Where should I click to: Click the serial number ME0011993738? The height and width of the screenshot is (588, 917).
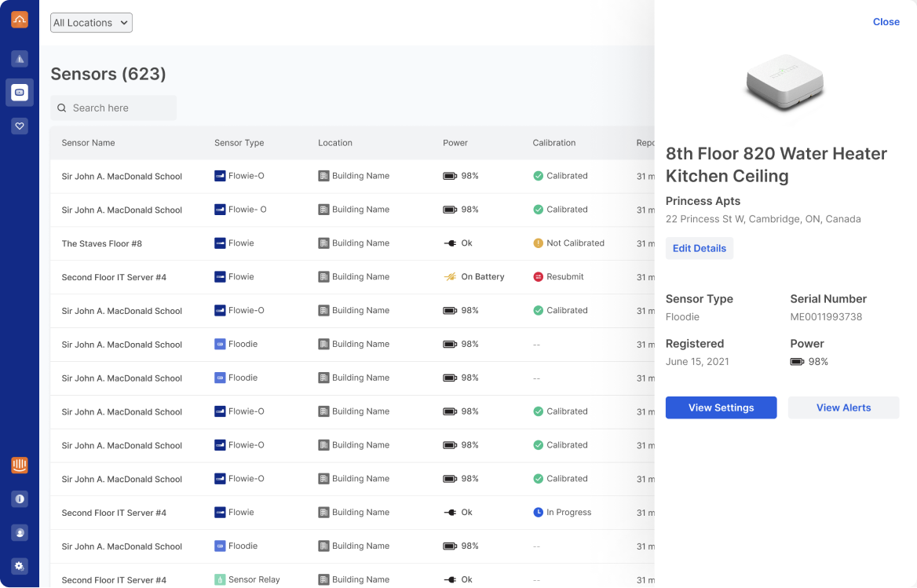(826, 317)
